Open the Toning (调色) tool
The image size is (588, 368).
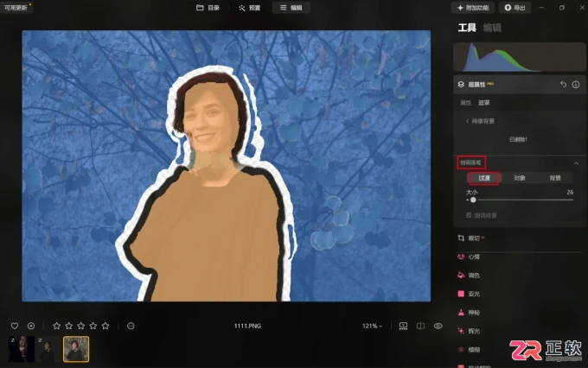469,276
